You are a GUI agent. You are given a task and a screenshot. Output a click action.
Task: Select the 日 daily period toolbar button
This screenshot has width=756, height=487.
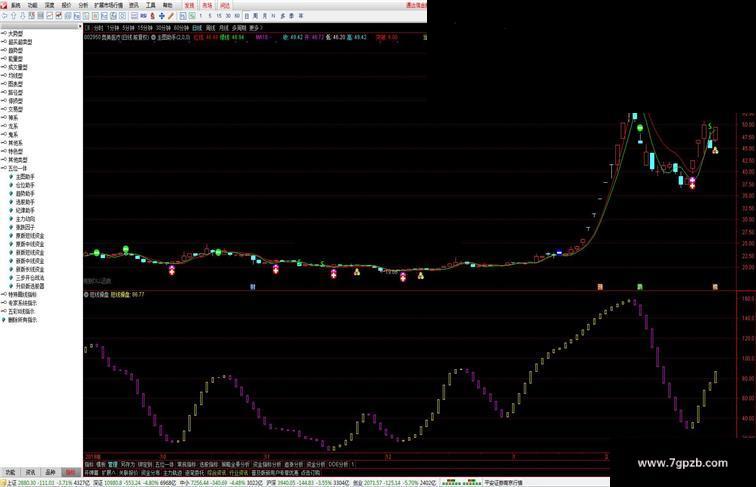[246, 16]
